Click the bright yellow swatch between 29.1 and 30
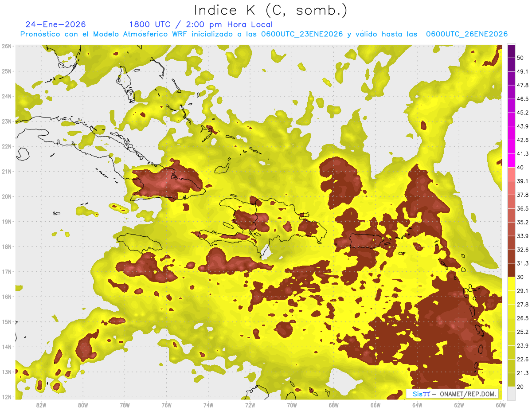This screenshot has width=532, height=411. [x=511, y=284]
